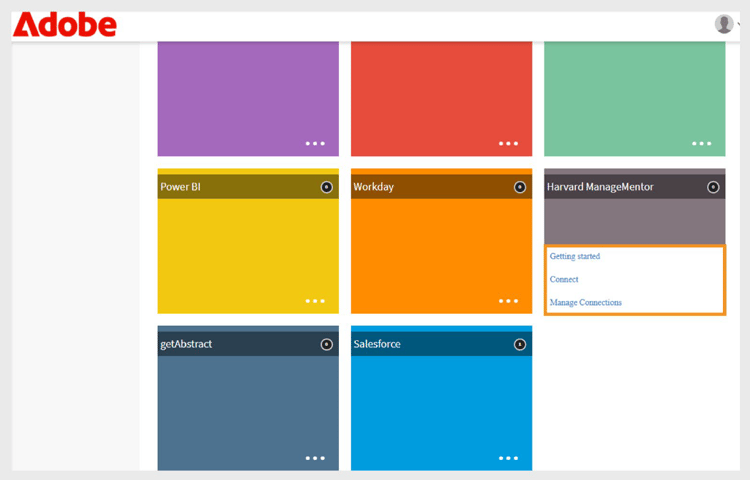Image resolution: width=750 pixels, height=480 pixels.
Task: Click the Harvard ManageMentor tile title
Action: tap(600, 187)
